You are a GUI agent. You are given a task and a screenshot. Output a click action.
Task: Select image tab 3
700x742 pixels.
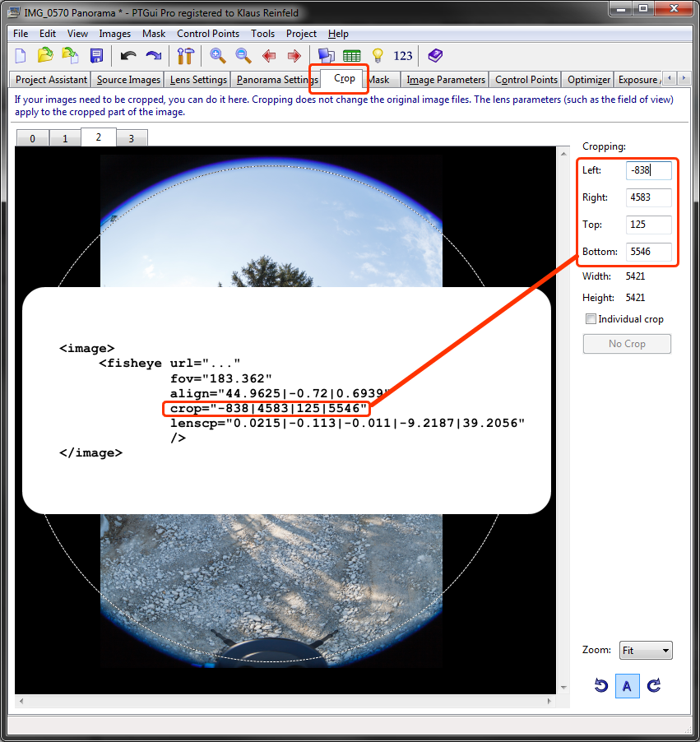pyautogui.click(x=132, y=138)
